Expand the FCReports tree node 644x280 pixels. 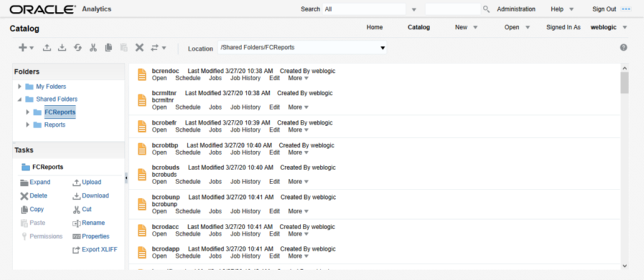click(x=28, y=112)
